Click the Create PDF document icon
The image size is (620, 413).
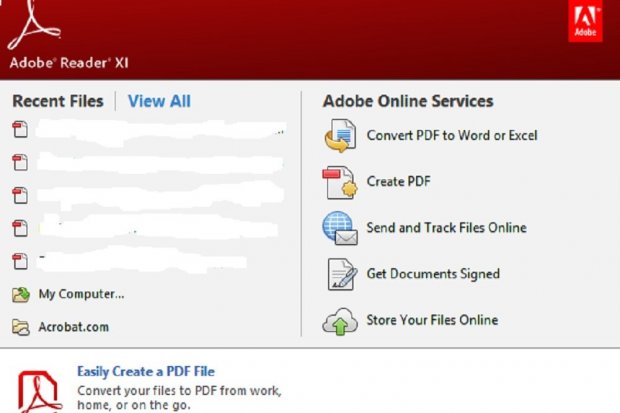point(340,182)
